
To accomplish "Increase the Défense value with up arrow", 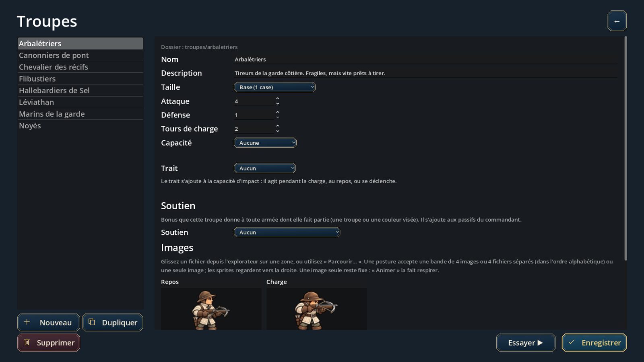I will (x=278, y=112).
